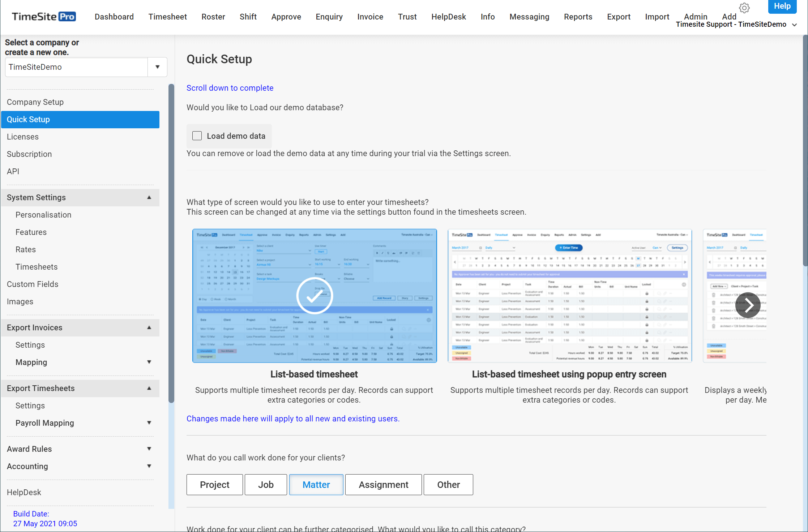Image resolution: width=808 pixels, height=532 pixels.
Task: Open Settings under Export Timesheets
Action: pos(30,406)
